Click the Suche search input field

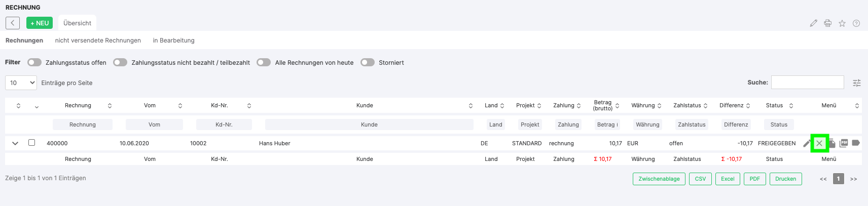[x=807, y=82]
